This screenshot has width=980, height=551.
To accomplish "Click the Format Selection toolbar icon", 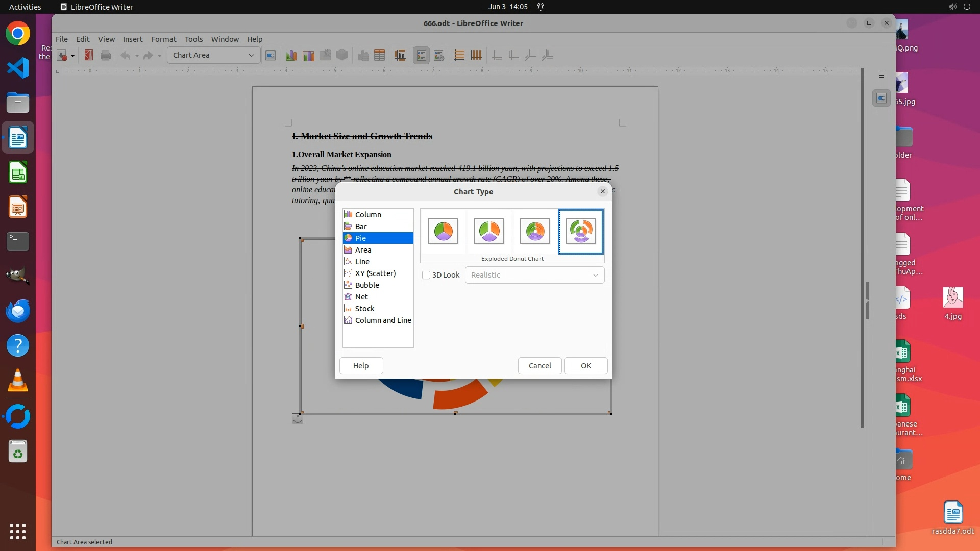I will point(271,55).
